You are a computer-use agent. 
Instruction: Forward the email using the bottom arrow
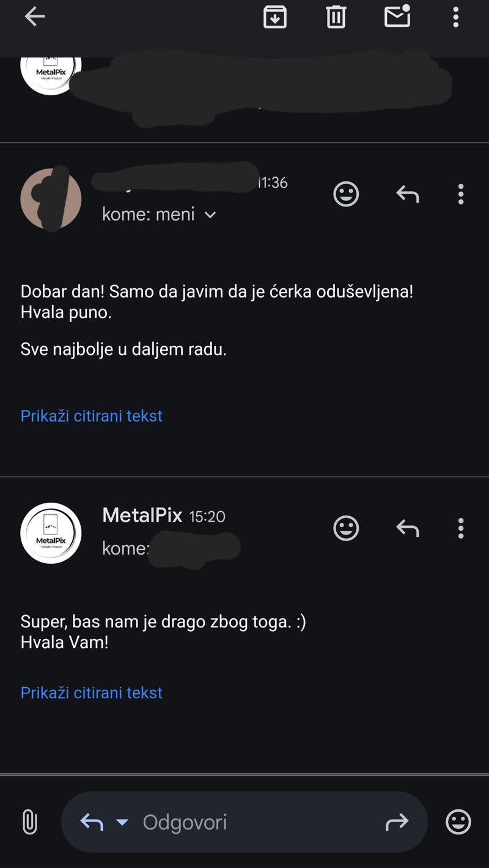tap(397, 822)
